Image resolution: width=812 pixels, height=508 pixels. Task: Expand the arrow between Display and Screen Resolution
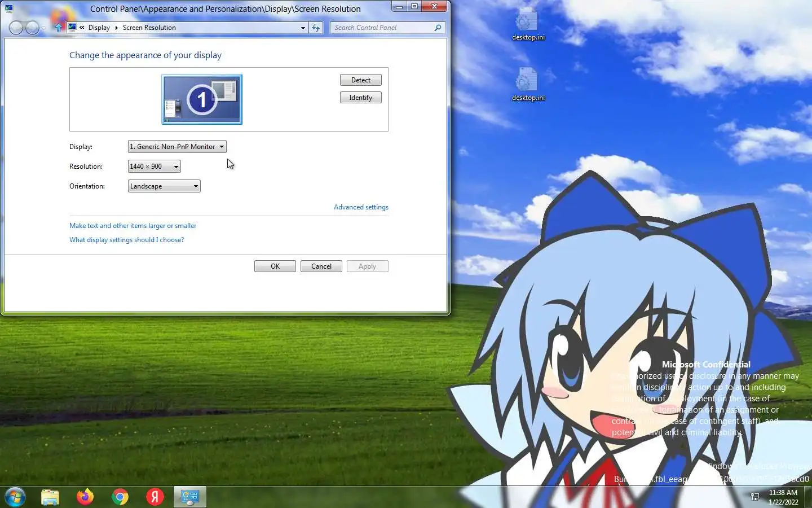116,28
